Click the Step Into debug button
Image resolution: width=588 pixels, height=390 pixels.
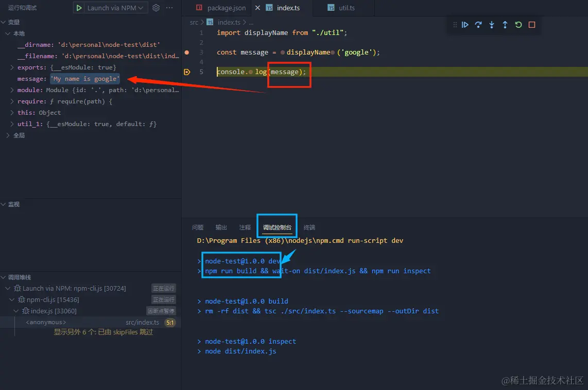pyautogui.click(x=492, y=25)
